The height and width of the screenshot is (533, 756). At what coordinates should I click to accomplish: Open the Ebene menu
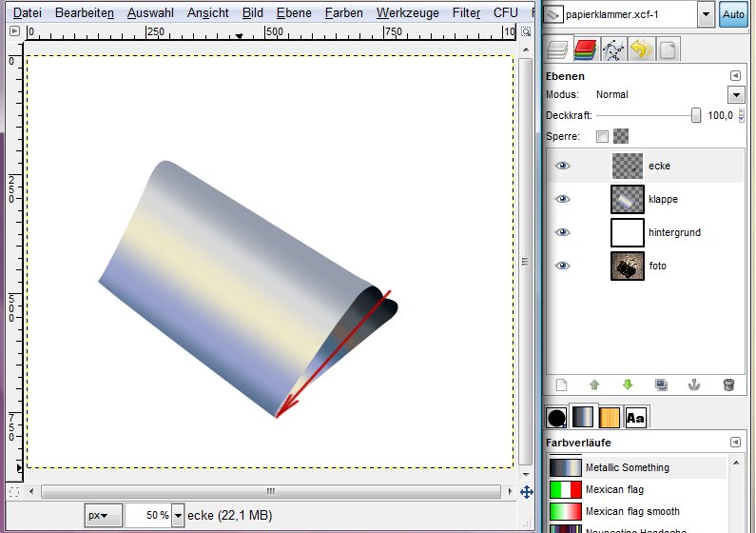pos(294,13)
